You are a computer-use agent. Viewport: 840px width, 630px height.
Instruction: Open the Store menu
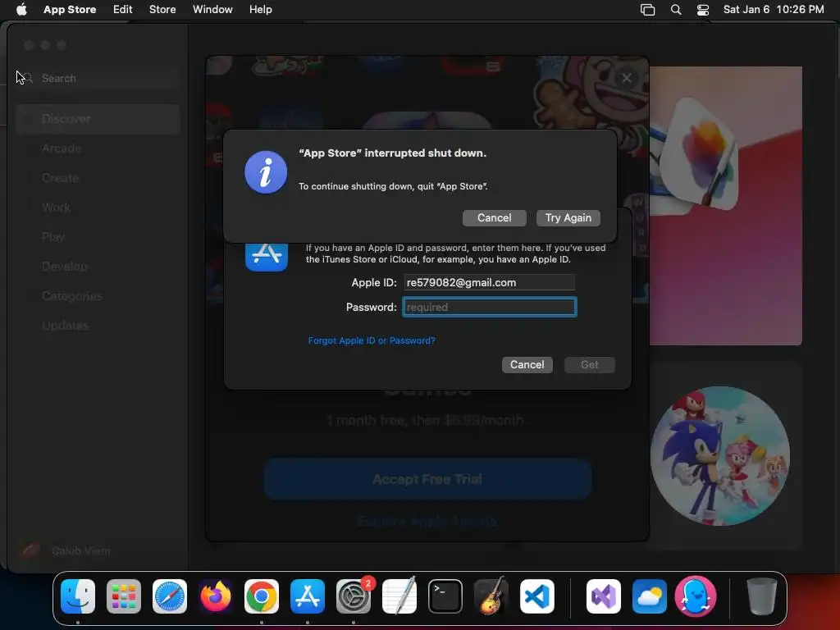click(x=162, y=9)
